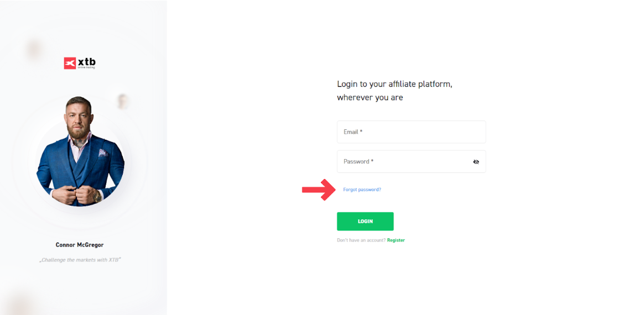Image resolution: width=644 pixels, height=315 pixels.
Task: Select the small blurred avatar right of portrait
Action: tap(123, 101)
